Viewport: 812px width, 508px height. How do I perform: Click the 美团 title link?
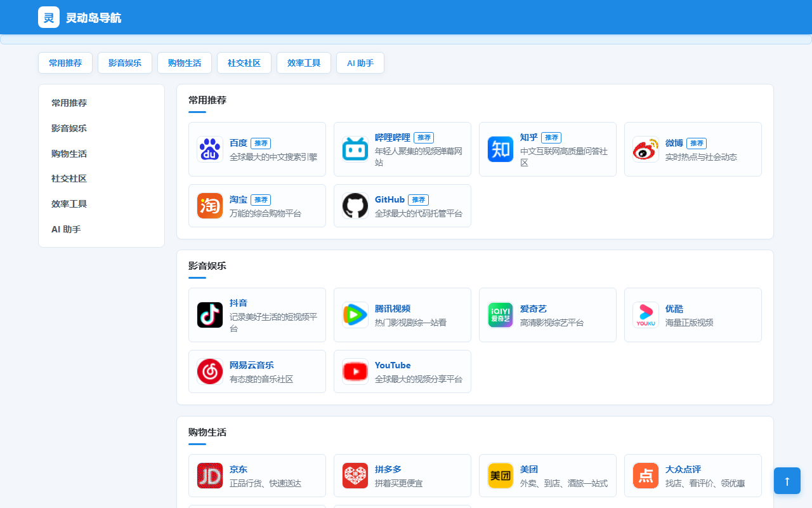pos(529,469)
